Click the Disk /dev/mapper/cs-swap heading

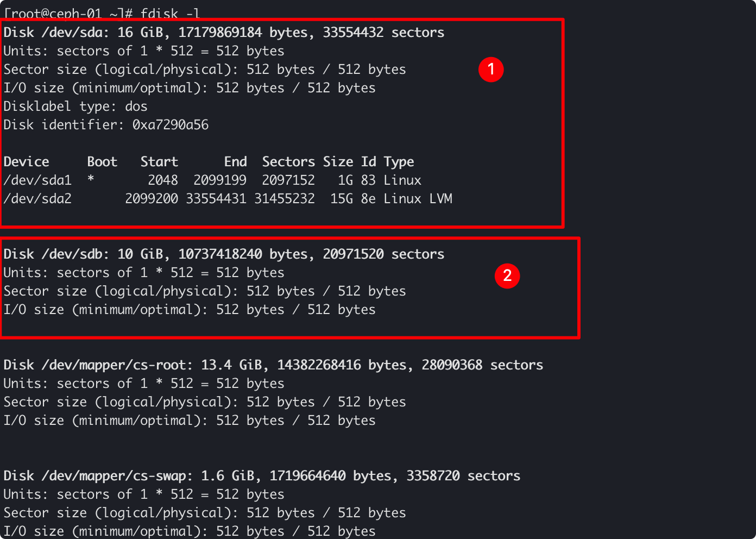[x=262, y=476]
